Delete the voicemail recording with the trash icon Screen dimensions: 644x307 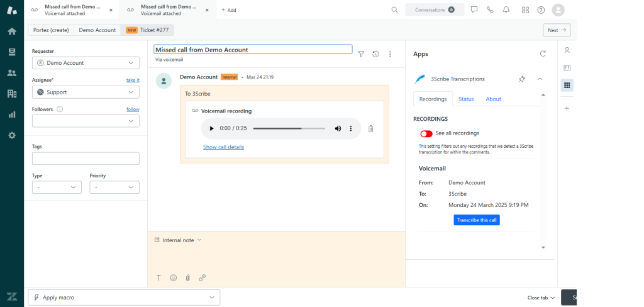tap(370, 128)
